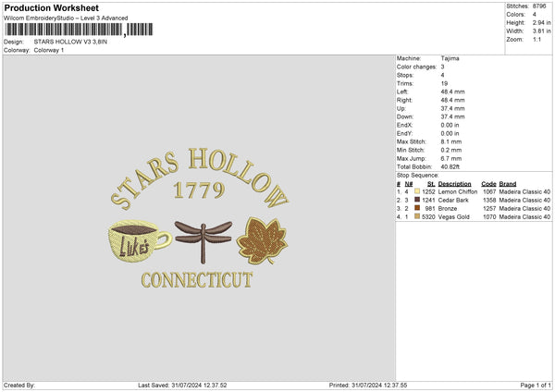Click the Bronze color swatch
This screenshot has width=555, height=392.
click(x=417, y=208)
